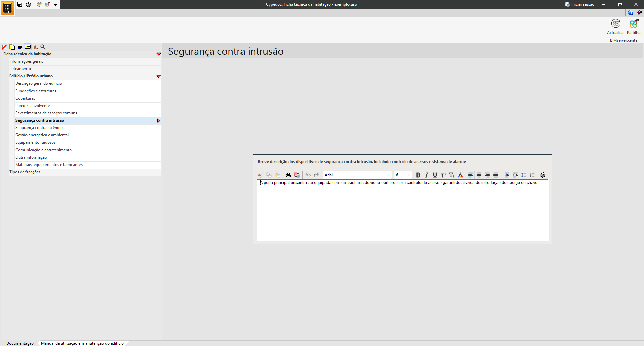Toggle bold formatting
This screenshot has width=644, height=346.
click(x=418, y=175)
